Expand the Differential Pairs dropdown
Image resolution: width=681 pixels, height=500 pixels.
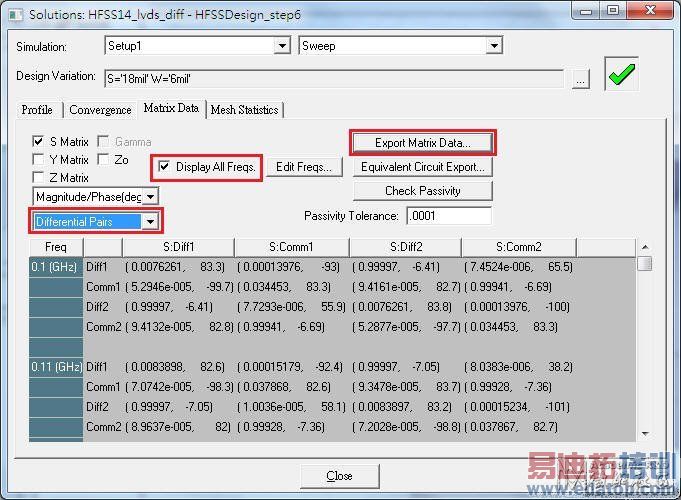pyautogui.click(x=150, y=222)
